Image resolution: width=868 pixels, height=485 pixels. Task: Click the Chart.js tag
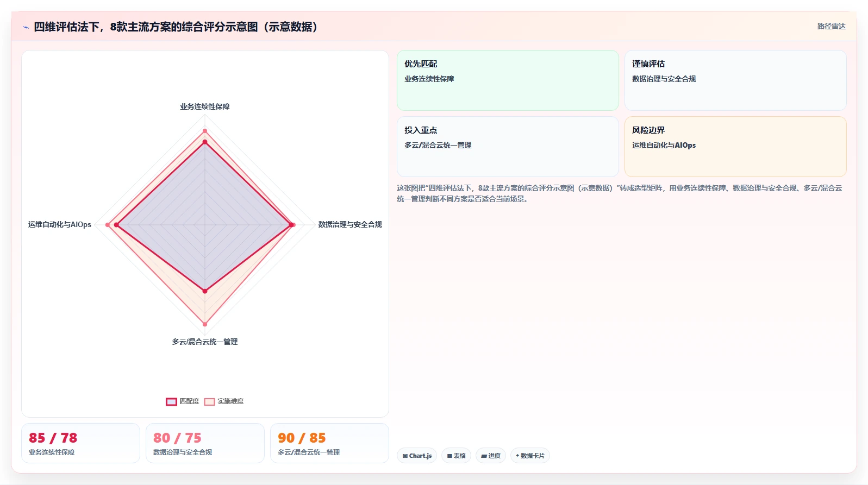417,456
